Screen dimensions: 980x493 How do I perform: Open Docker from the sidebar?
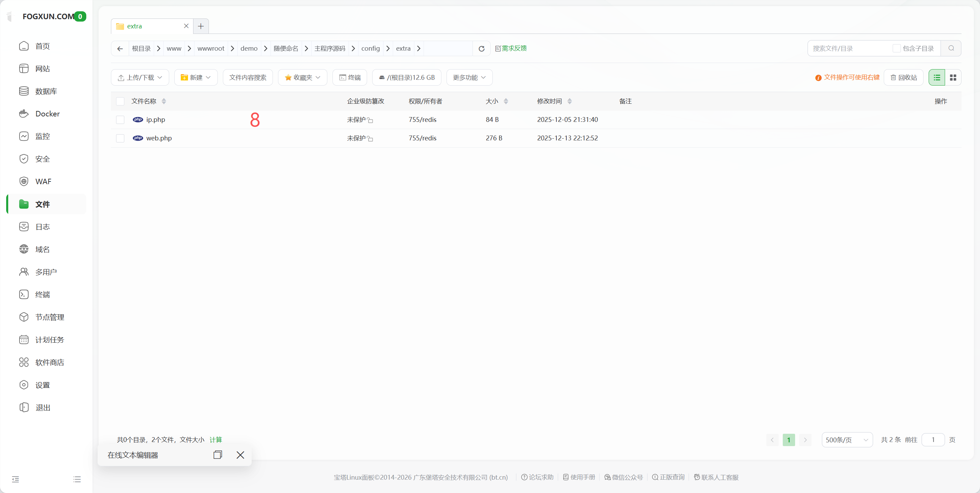47,114
